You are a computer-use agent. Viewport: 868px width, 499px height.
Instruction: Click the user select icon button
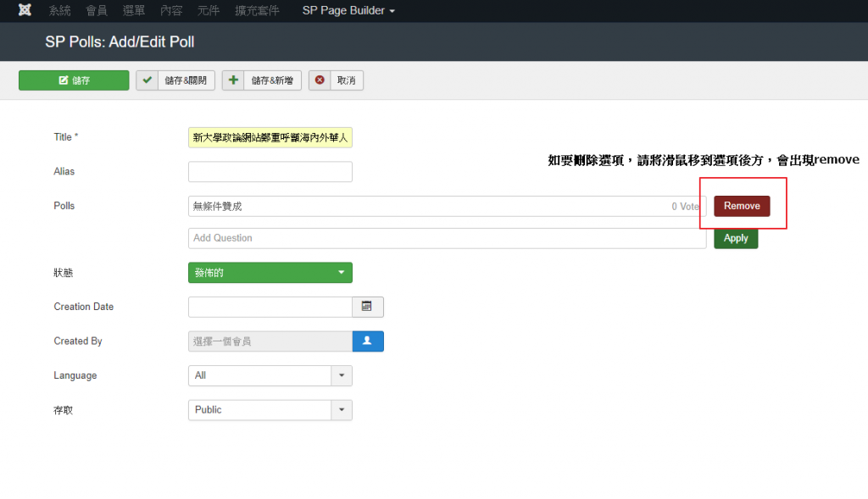point(368,341)
